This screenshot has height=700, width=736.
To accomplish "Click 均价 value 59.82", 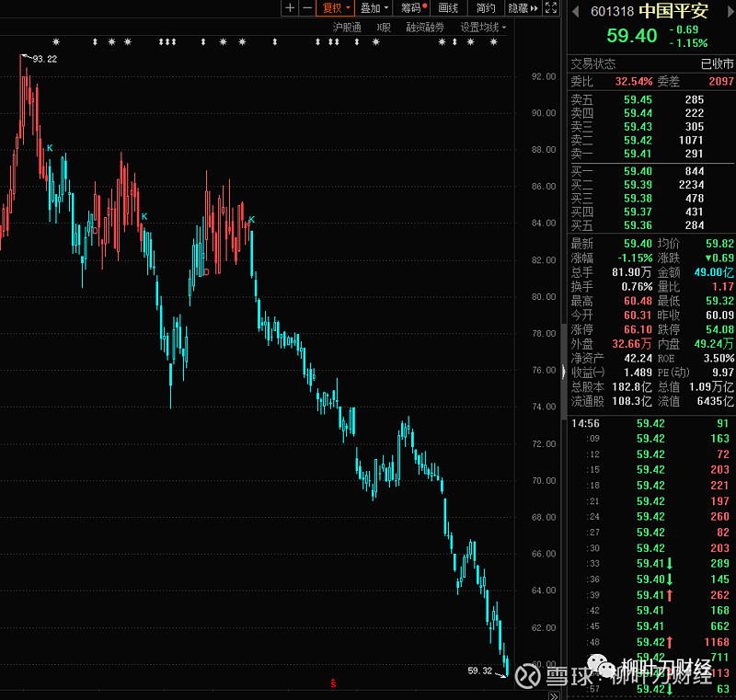I will pos(719,244).
